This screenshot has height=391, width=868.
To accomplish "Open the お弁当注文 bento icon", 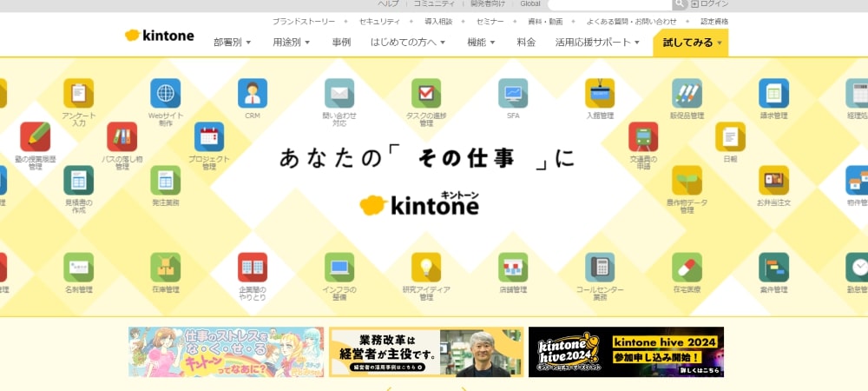I will tap(774, 180).
